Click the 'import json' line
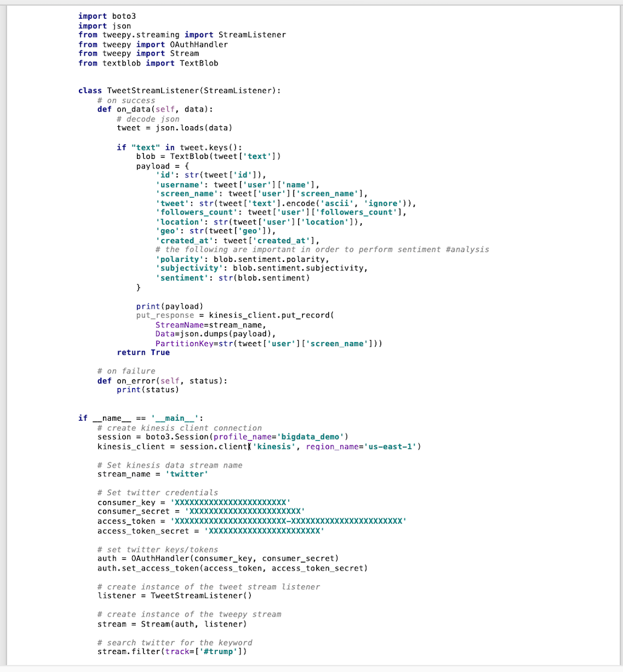 [x=105, y=26]
